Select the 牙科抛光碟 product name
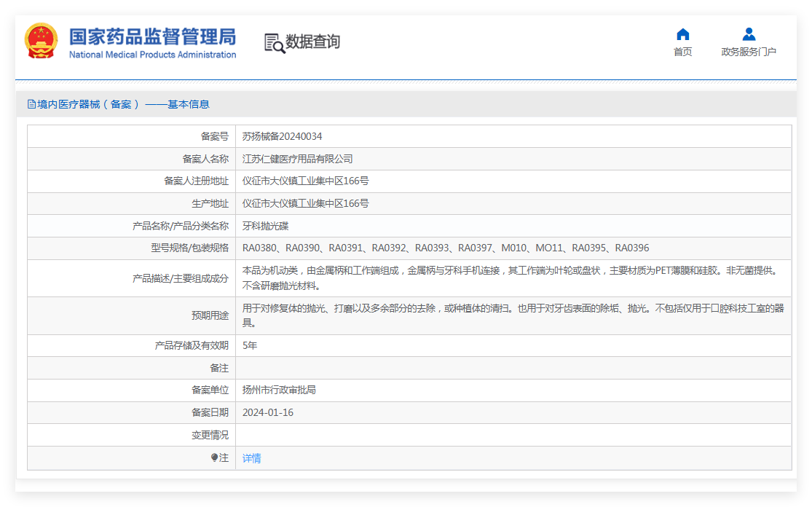The height and width of the screenshot is (507, 812). 266,226
